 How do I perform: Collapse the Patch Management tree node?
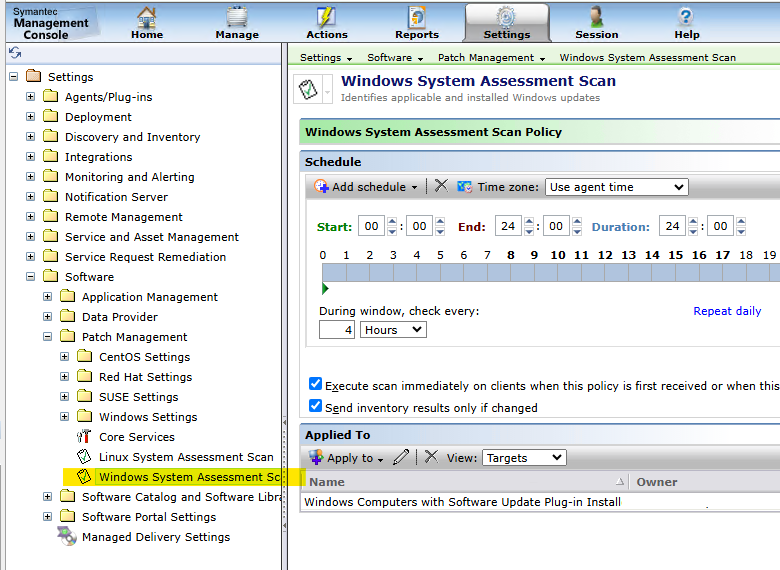coord(48,337)
